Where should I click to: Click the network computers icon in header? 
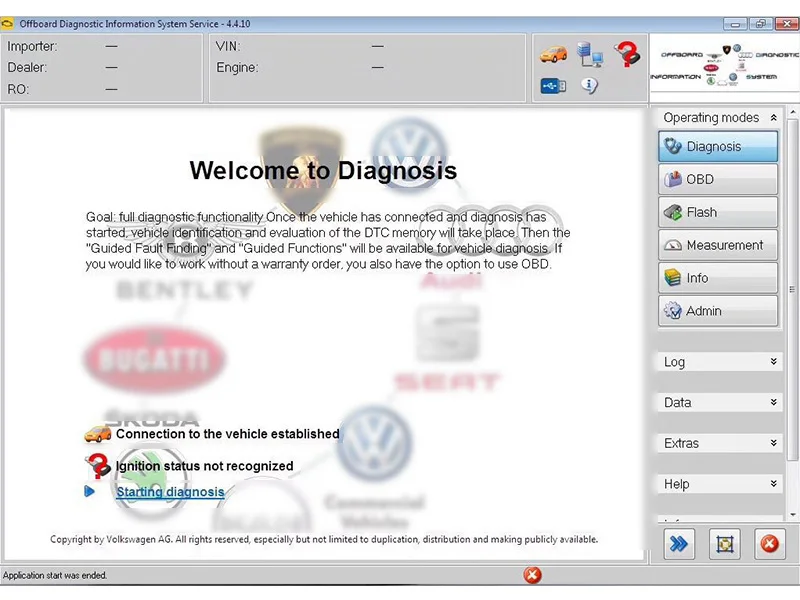tap(590, 55)
